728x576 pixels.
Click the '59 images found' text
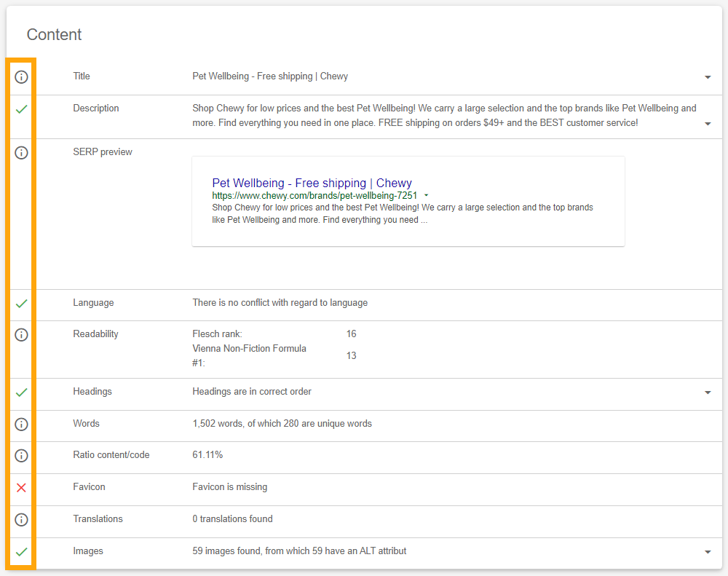tap(299, 551)
